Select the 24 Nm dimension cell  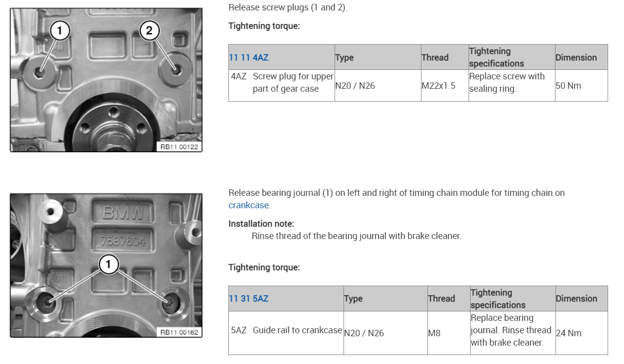tap(568, 333)
